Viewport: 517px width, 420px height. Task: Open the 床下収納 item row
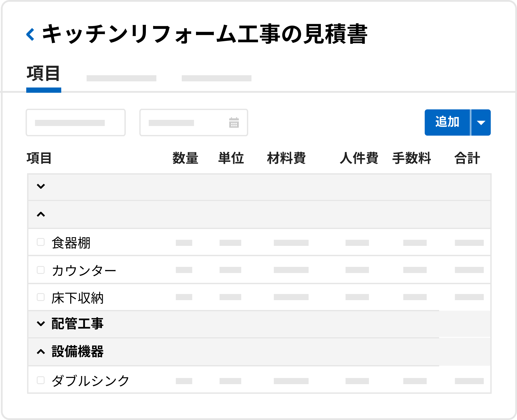click(77, 298)
